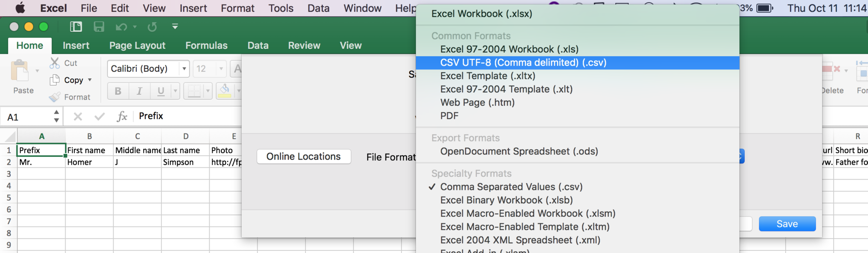Viewport: 868px width, 253px height.
Task: Open Undo history dropdown arrow
Action: pyautogui.click(x=135, y=27)
